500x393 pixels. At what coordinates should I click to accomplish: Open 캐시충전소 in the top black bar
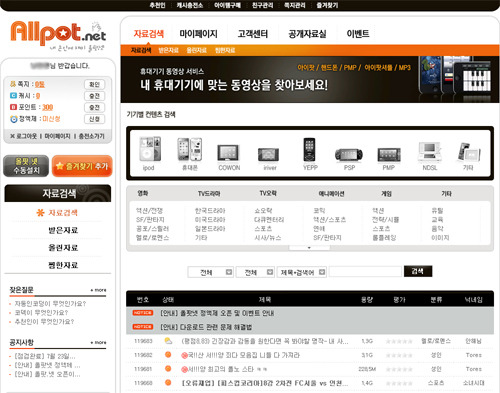click(x=190, y=5)
